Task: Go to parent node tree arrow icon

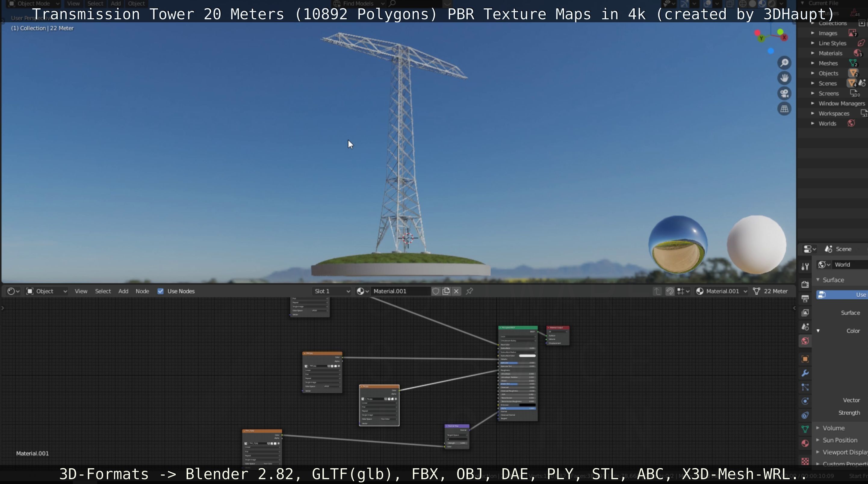Action: click(x=657, y=291)
